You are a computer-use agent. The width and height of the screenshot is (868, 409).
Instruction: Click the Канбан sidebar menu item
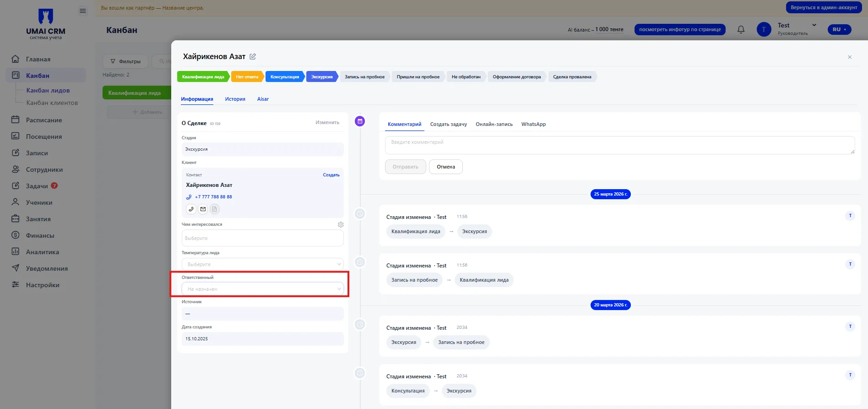tap(46, 75)
